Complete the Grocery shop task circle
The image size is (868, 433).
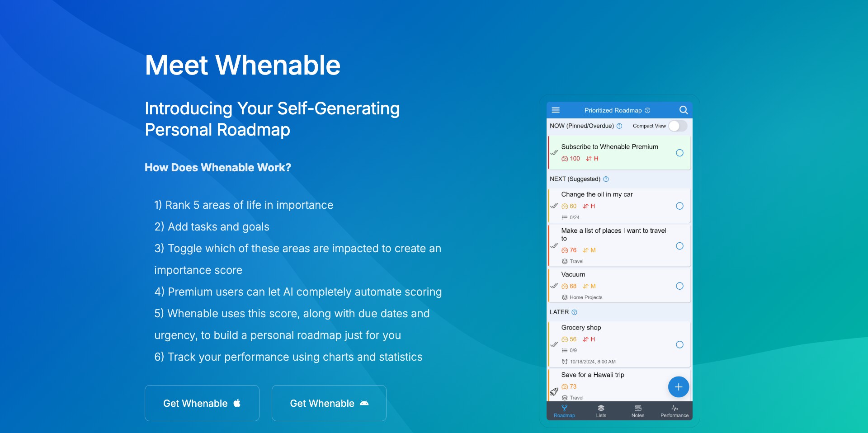679,345
